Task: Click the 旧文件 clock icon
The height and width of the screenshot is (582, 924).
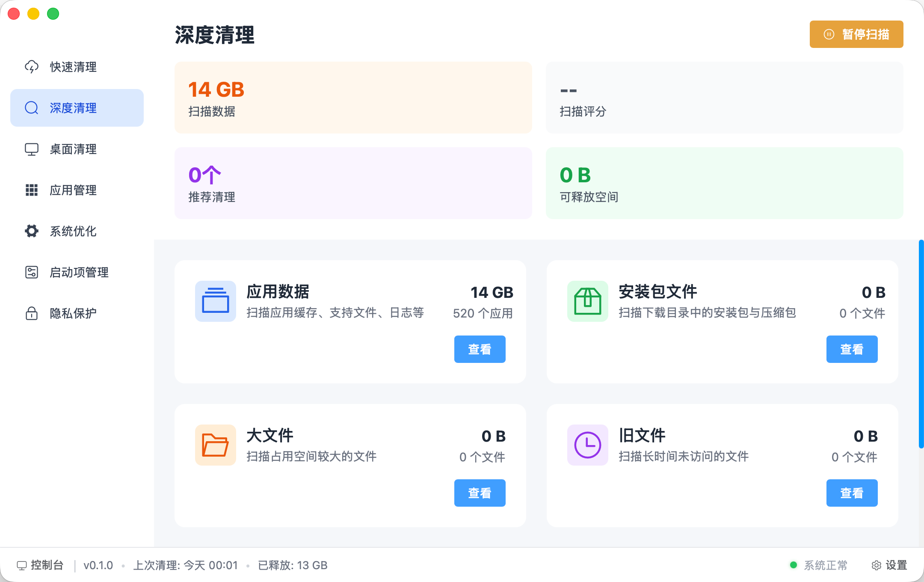Action: [587, 445]
